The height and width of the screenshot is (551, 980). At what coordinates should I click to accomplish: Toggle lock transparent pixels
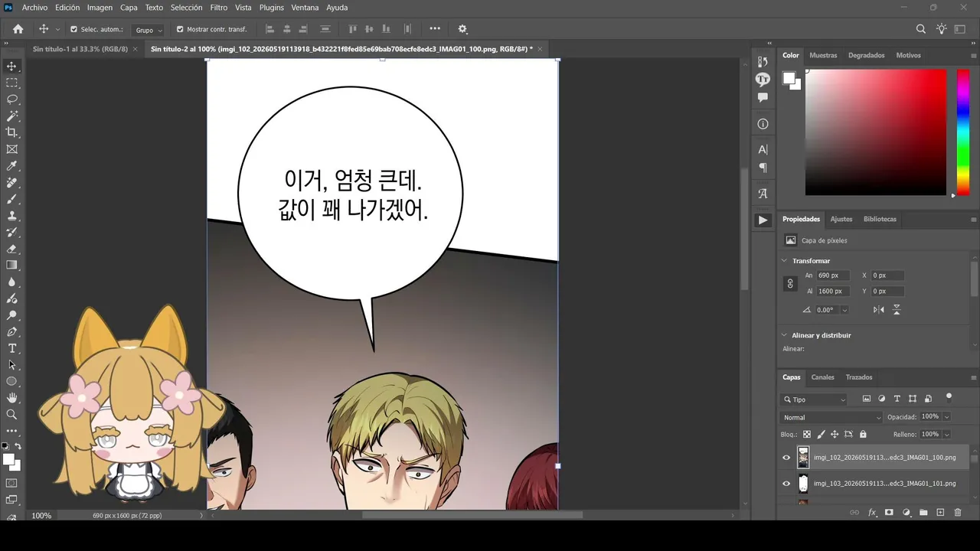(x=806, y=434)
